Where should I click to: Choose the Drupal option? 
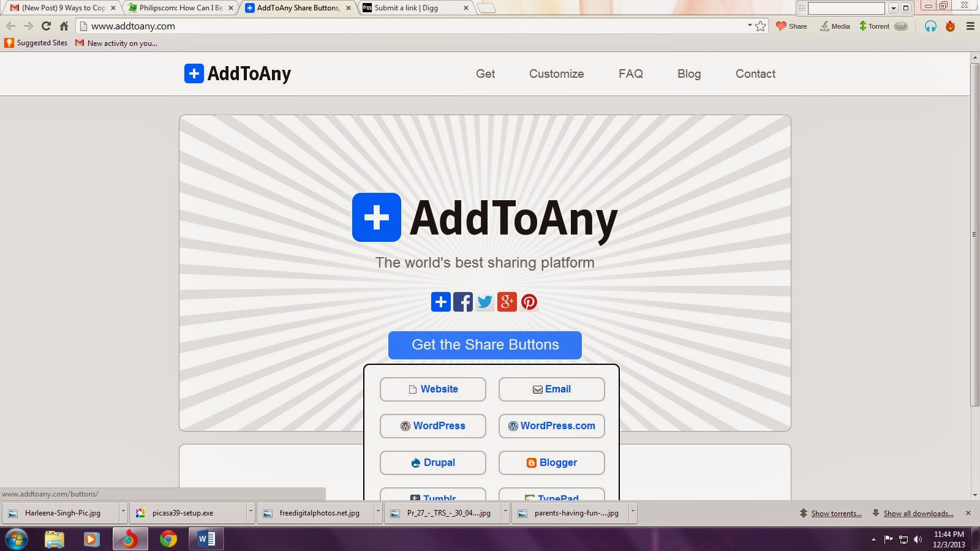pos(433,463)
